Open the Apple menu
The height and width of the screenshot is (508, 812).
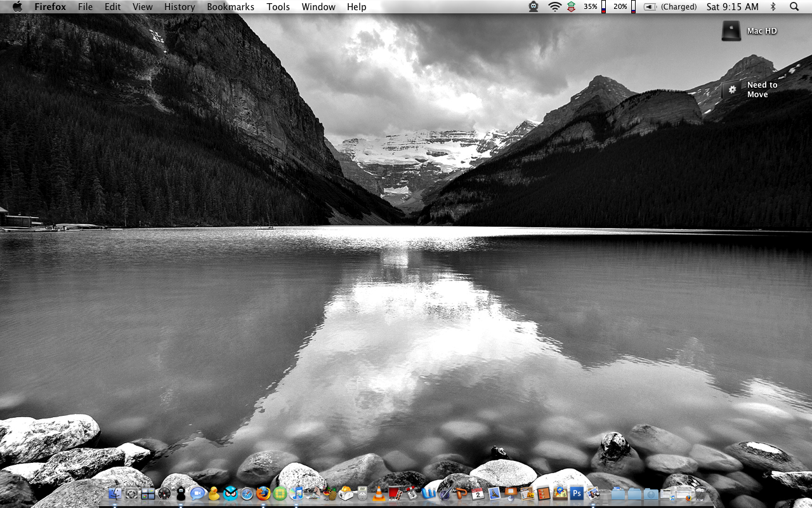pyautogui.click(x=16, y=6)
